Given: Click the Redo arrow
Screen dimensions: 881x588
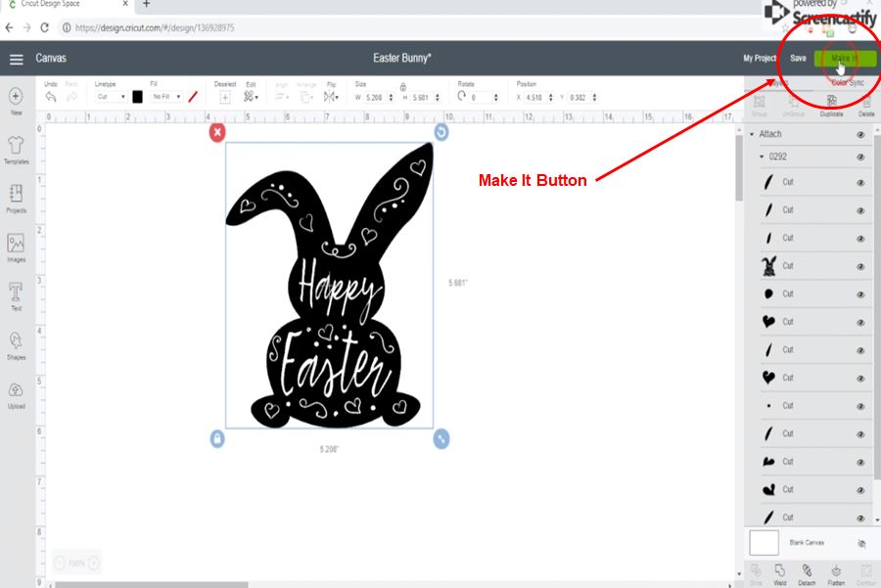Looking at the screenshot, I should click(71, 97).
